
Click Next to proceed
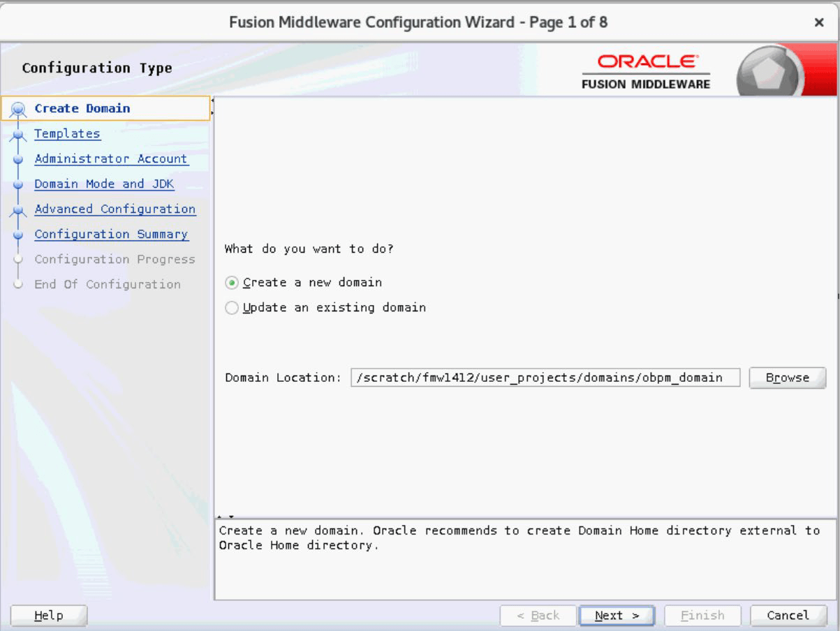tap(615, 615)
